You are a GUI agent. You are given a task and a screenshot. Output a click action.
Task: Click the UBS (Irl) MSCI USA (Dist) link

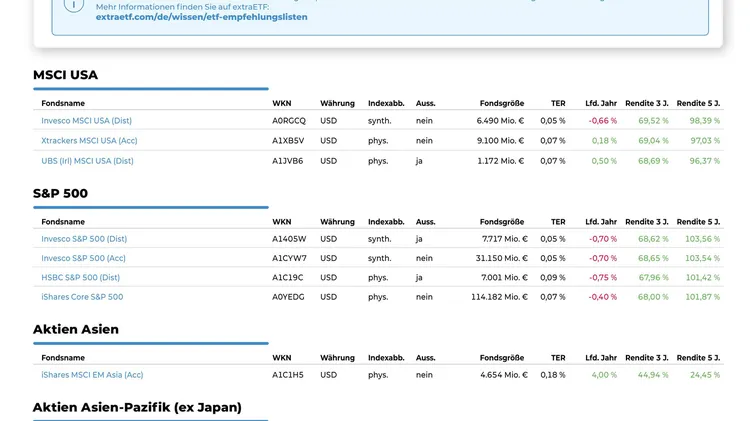pos(87,161)
